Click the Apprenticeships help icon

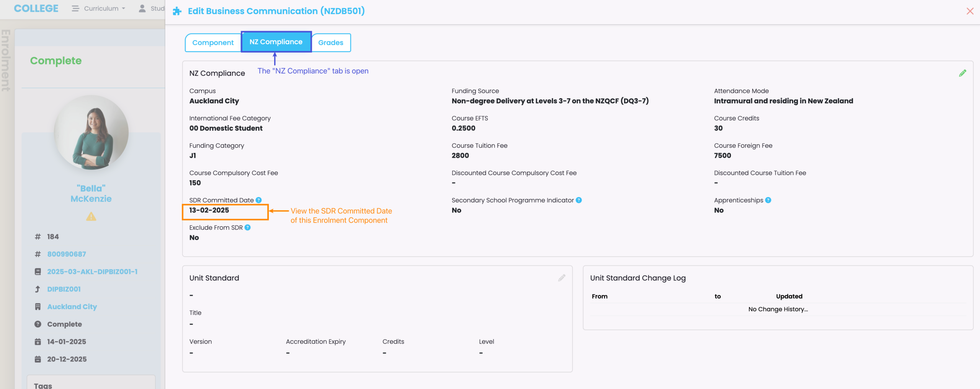pos(768,200)
